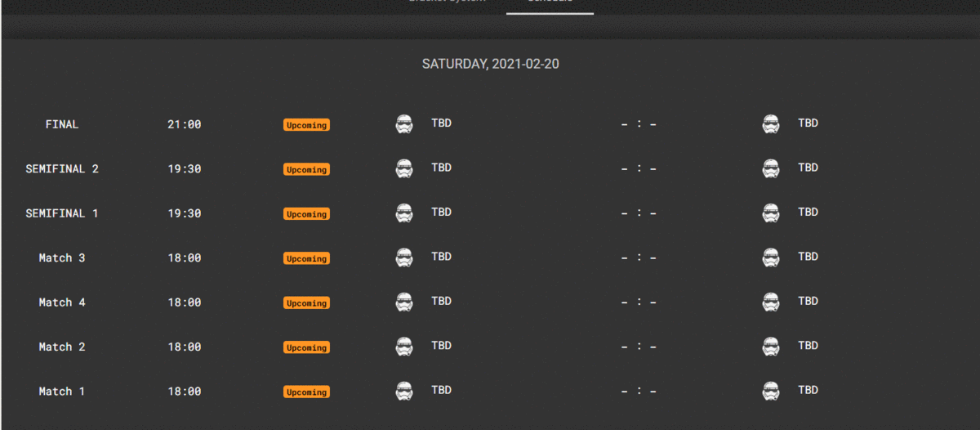Viewport: 980px width, 430px height.
Task: Open the SEMIFINAL 1 match label
Action: (62, 213)
